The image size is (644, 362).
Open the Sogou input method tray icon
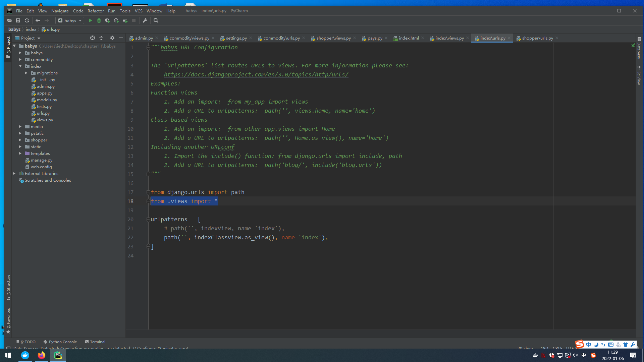coord(593,355)
